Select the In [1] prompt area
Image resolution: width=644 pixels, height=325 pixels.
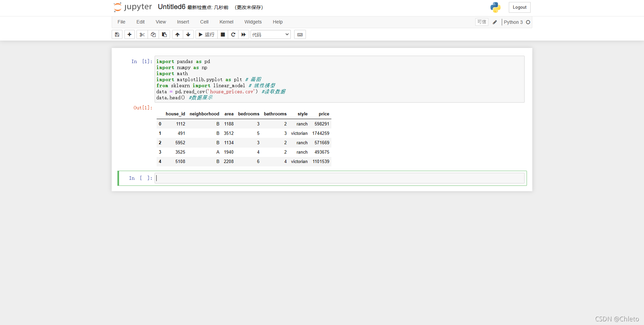(142, 61)
